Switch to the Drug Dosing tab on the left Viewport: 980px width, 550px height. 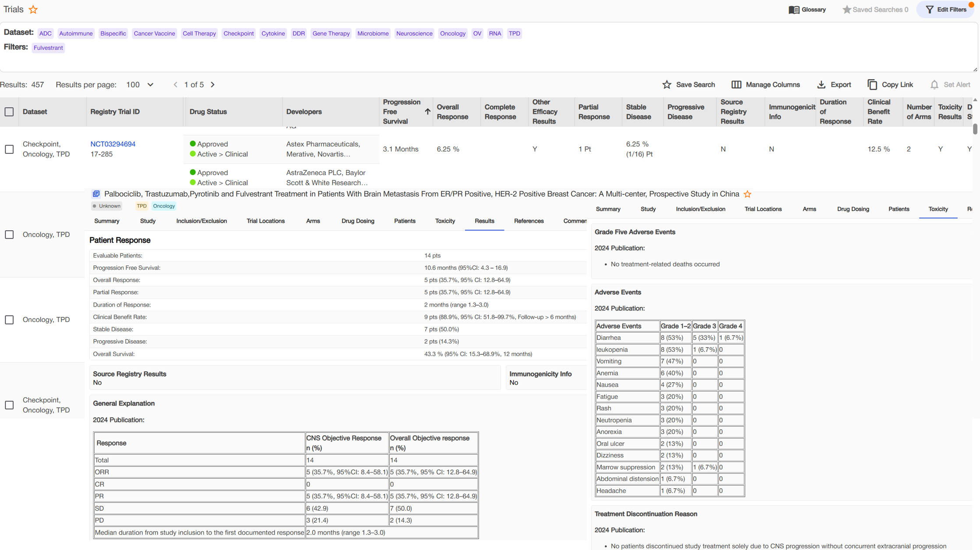click(357, 221)
